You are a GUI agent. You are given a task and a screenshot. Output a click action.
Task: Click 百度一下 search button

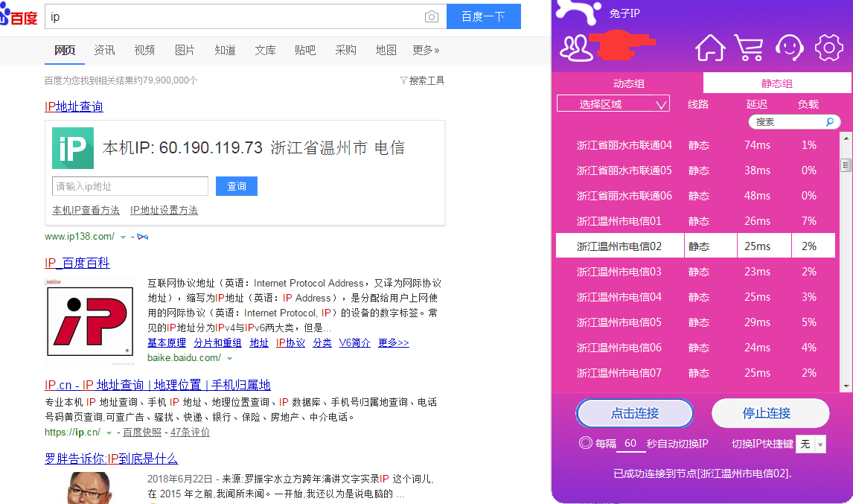484,16
